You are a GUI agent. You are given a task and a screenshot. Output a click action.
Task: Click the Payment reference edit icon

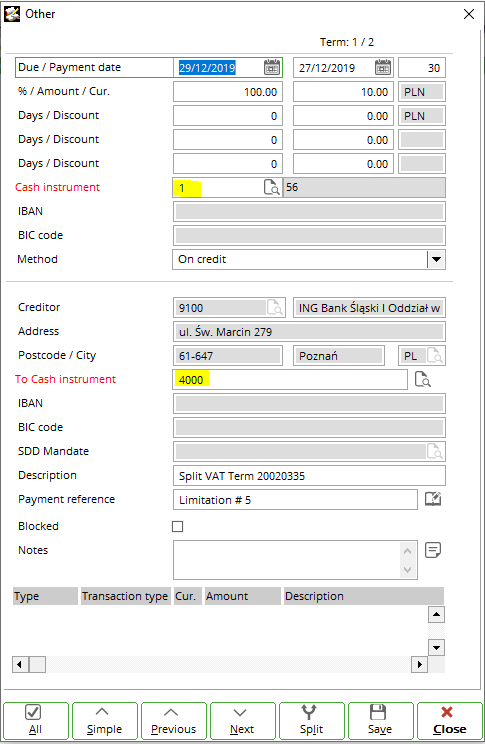433,499
